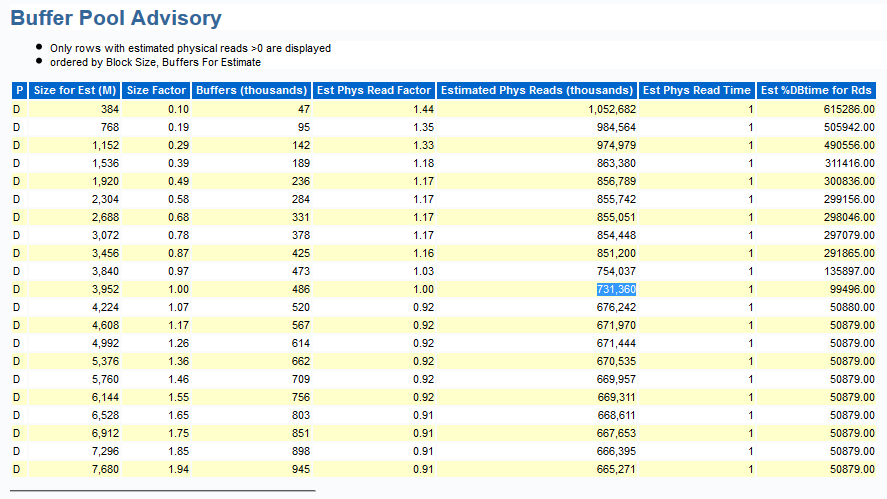Click the Size for Est (M) column header
Image resolution: width=887 pixels, height=499 pixels.
[76, 90]
